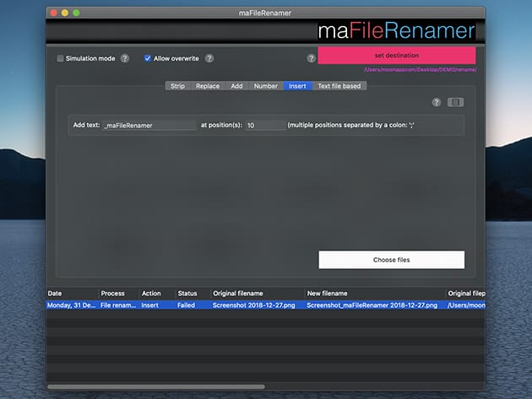Select the failed Screenshot rename log row
This screenshot has width=532, height=399.
[253, 305]
